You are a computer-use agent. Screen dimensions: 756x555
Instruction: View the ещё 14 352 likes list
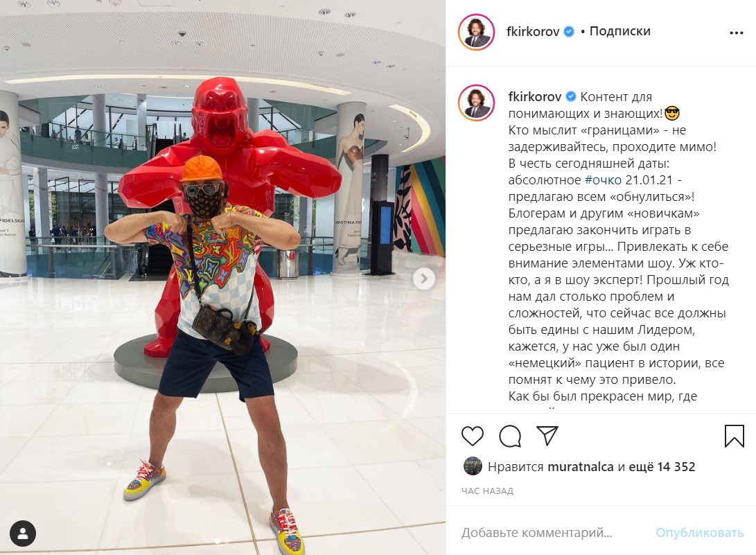coord(662,467)
